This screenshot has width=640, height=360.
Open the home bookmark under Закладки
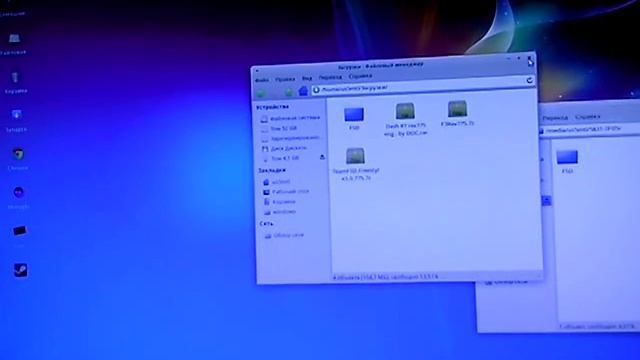(x=277, y=182)
